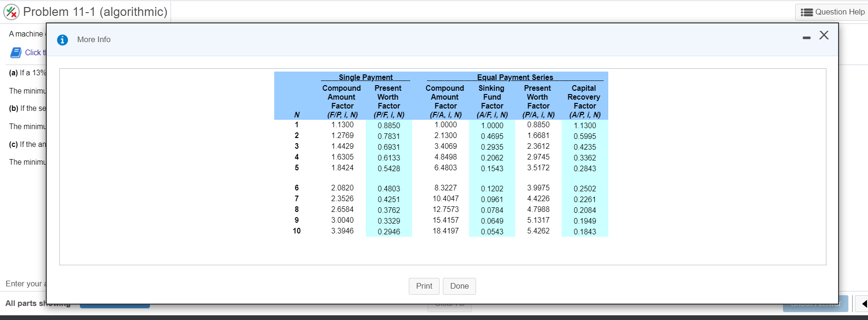Click the Done button
Image resolution: width=868 pixels, height=320 pixels.
[x=459, y=286]
